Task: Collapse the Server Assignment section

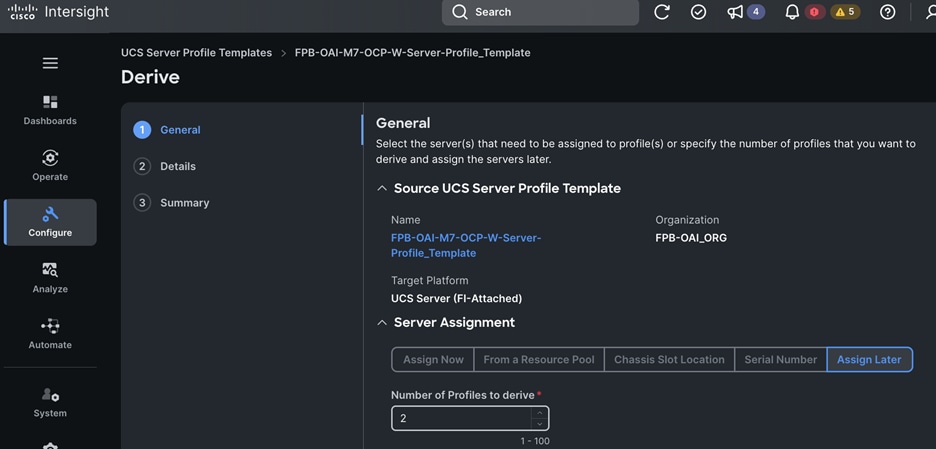Action: pos(382,322)
